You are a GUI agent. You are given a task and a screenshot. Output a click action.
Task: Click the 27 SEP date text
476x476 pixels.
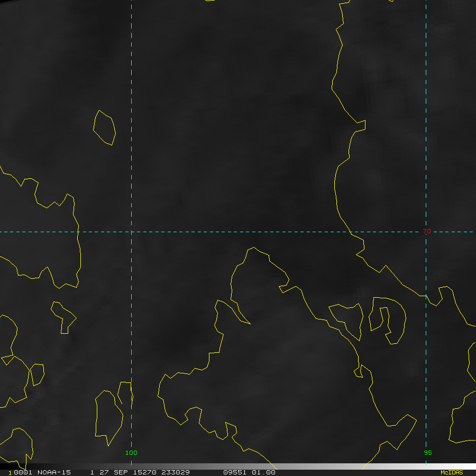(108, 472)
